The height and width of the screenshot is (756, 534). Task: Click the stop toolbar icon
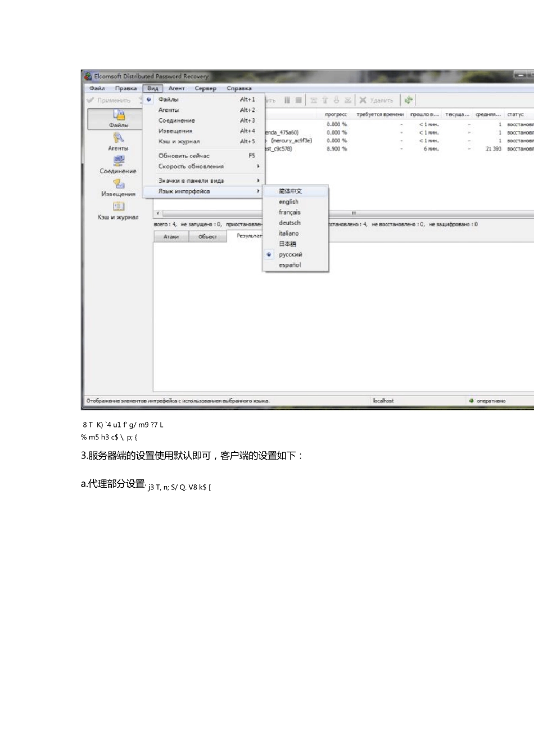tap(298, 100)
